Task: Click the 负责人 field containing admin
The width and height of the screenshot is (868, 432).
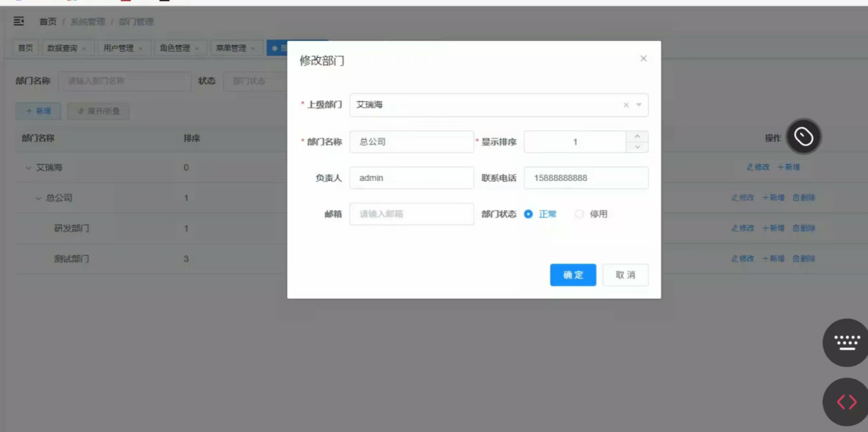Action: (x=412, y=178)
